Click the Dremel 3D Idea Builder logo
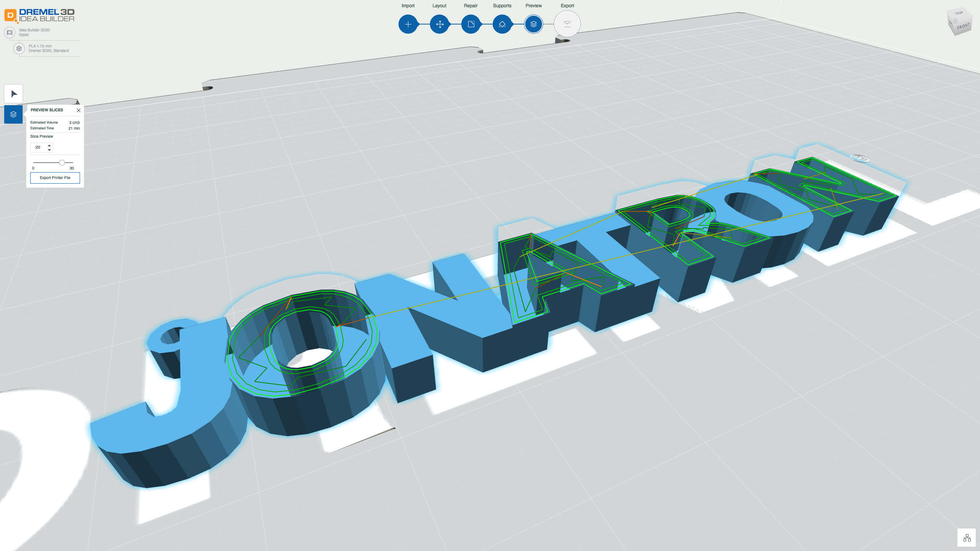Image resolution: width=980 pixels, height=551 pixels. click(40, 15)
